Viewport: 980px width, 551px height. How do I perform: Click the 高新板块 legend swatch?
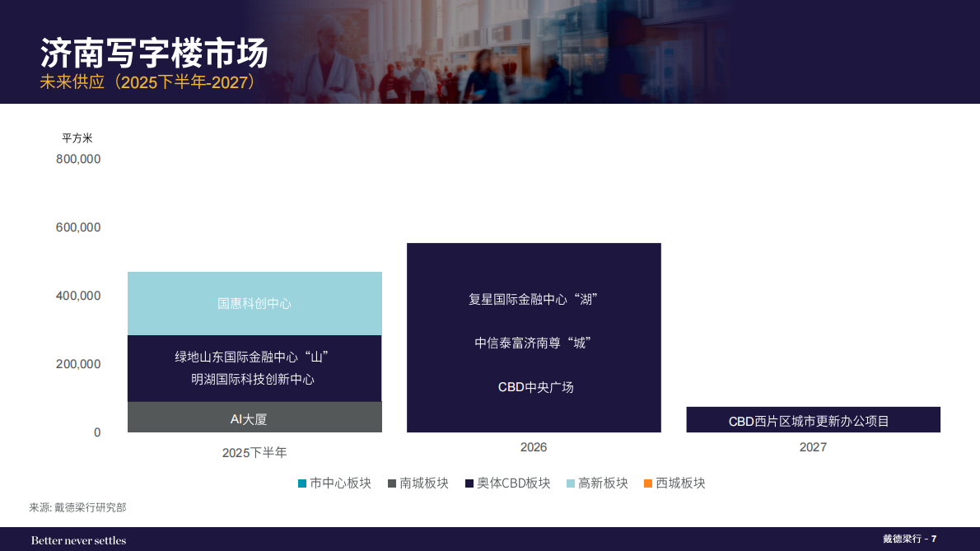pos(570,483)
